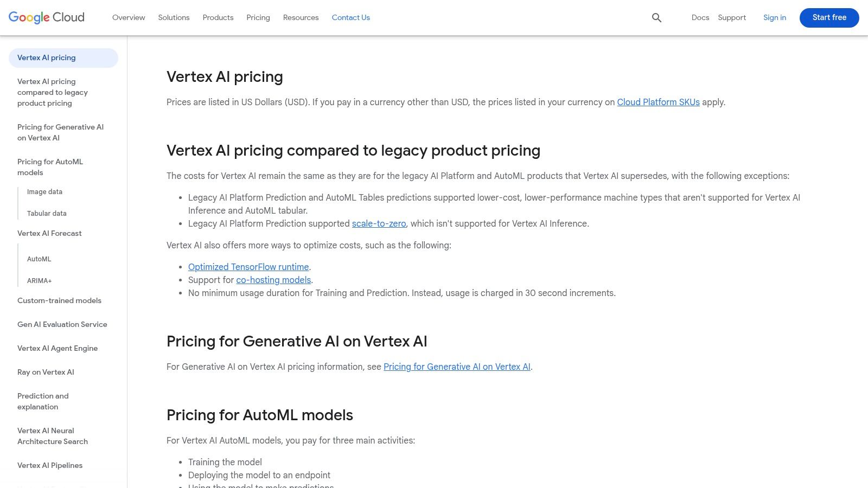Select Tabular data under AutoML pricing
The image size is (868, 488).
pyautogui.click(x=47, y=213)
